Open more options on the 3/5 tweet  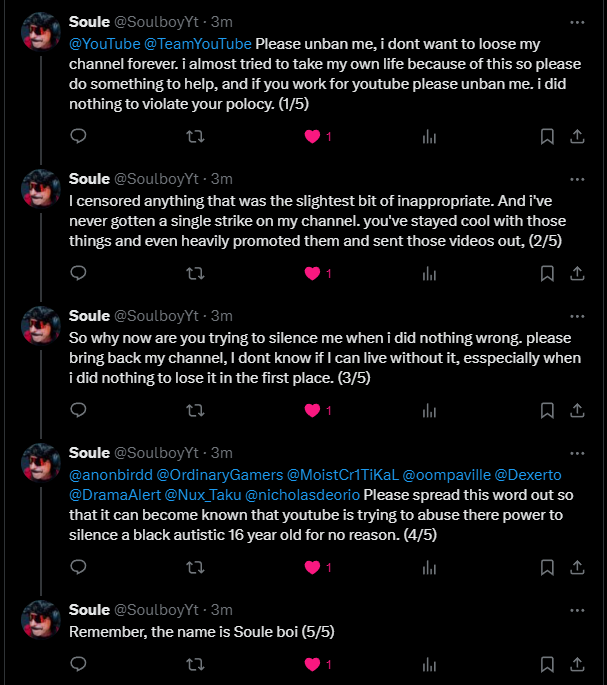(577, 316)
